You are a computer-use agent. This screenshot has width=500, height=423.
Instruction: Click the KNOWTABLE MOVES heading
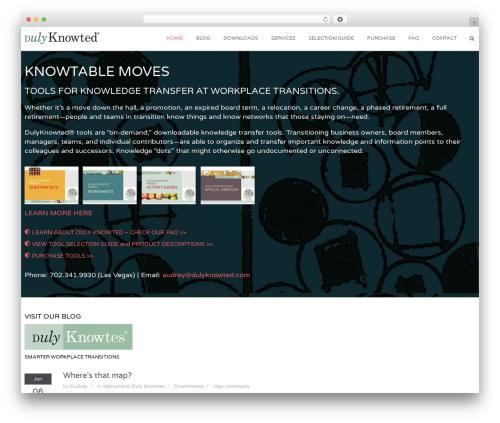[x=97, y=71]
